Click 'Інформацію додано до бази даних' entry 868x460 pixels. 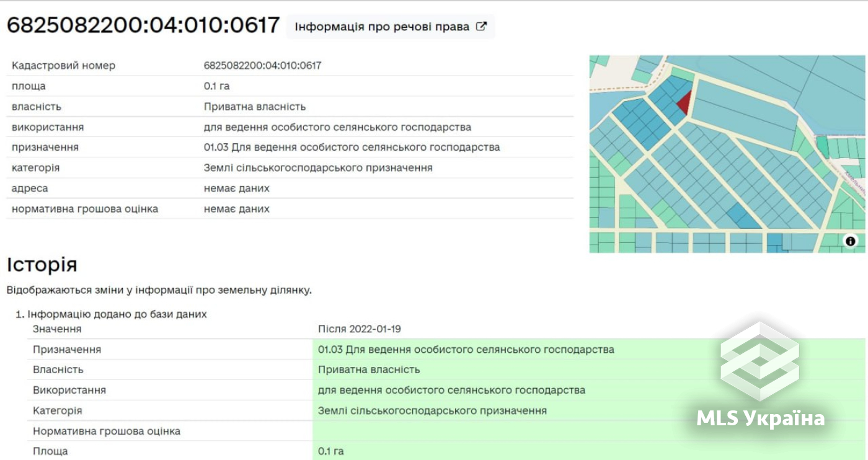pos(117,314)
